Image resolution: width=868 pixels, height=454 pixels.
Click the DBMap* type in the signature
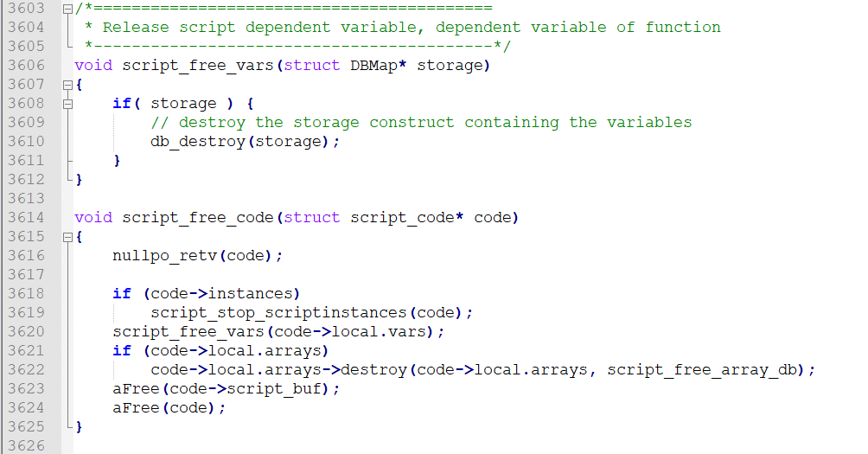(379, 66)
